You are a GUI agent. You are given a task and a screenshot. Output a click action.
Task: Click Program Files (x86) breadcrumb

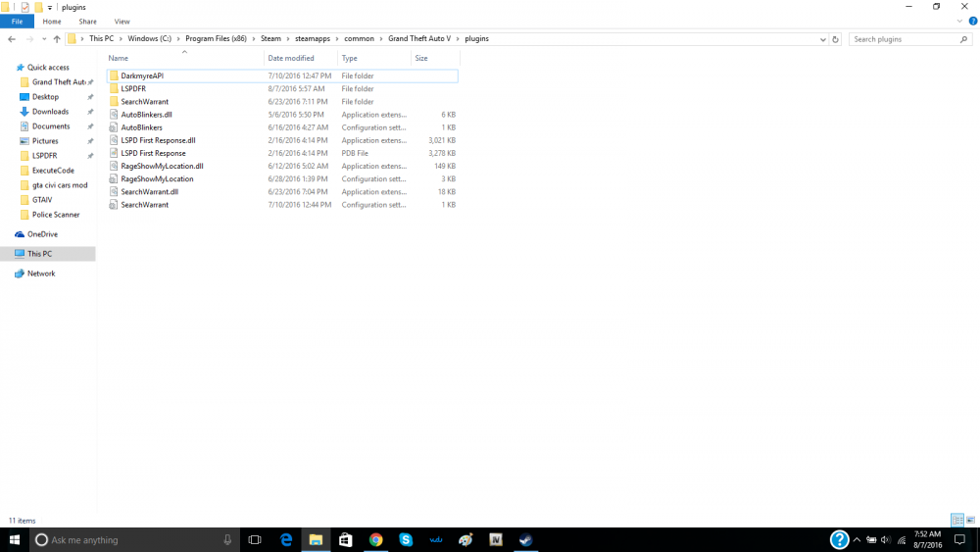coord(216,39)
